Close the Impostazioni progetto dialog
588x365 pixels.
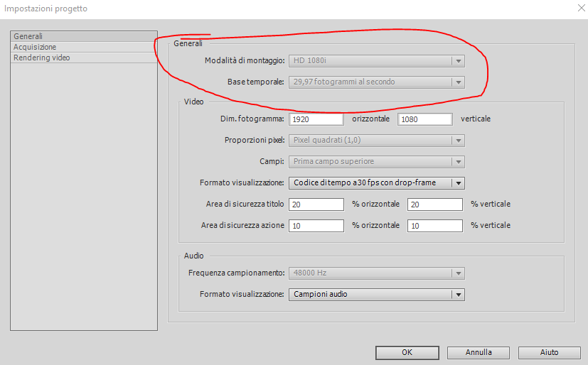point(582,9)
